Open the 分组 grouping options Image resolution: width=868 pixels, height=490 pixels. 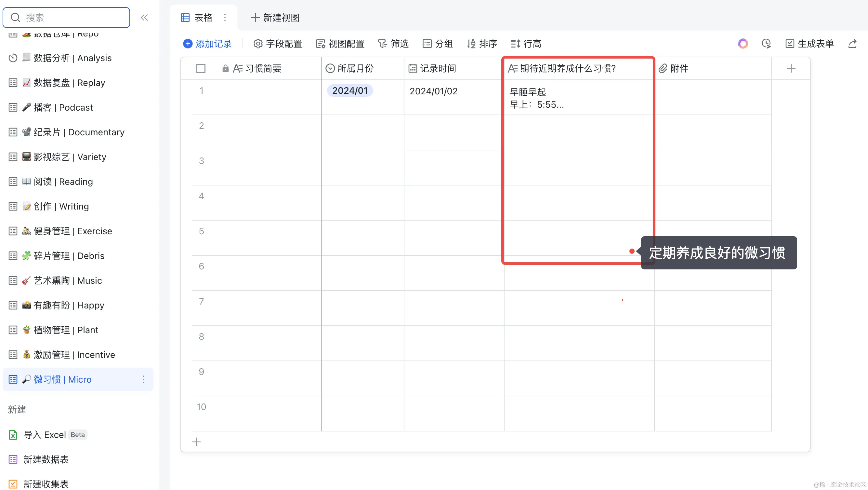click(x=438, y=44)
